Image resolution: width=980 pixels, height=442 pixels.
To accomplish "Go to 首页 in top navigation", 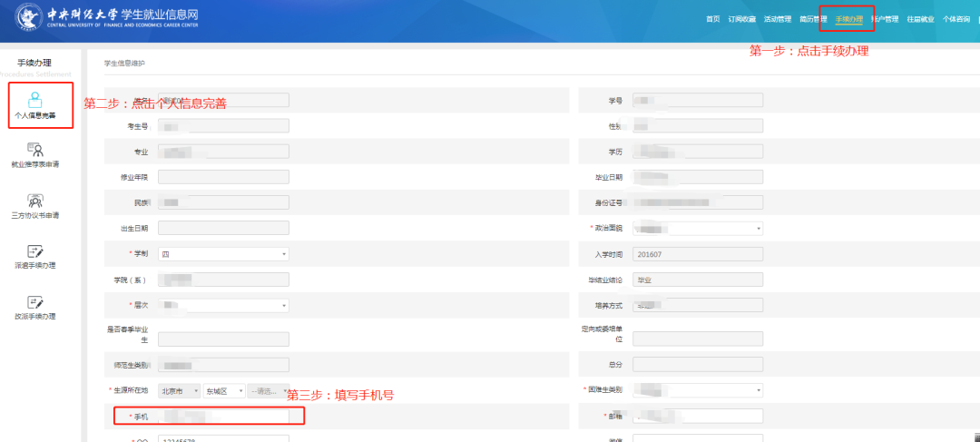I will pyautogui.click(x=712, y=19).
